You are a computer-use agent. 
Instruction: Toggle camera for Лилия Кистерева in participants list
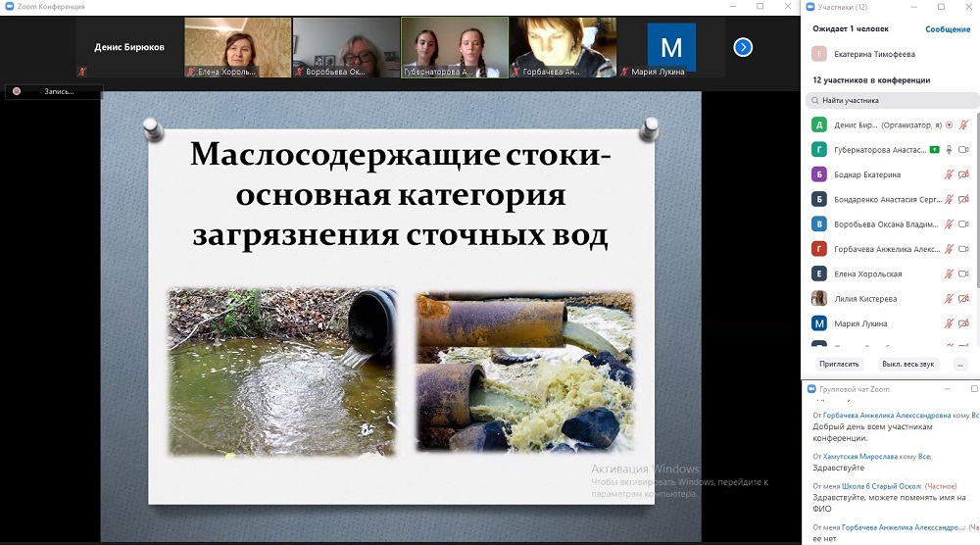coord(963,299)
